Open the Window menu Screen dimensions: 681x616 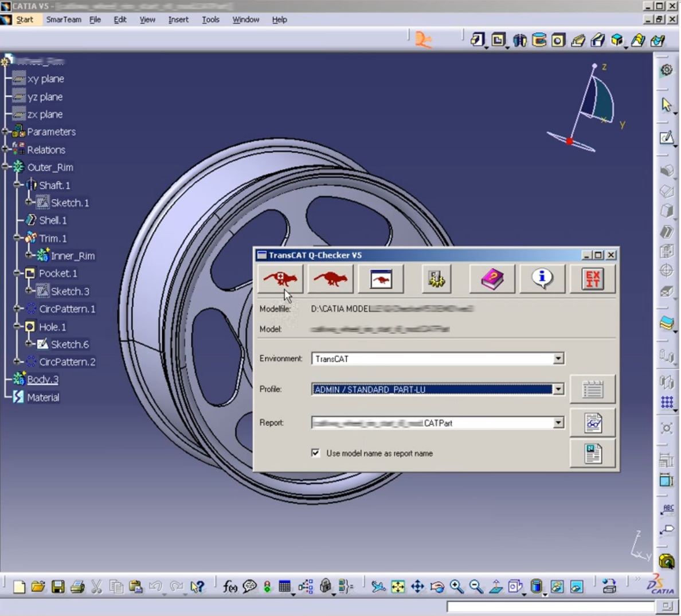click(245, 20)
